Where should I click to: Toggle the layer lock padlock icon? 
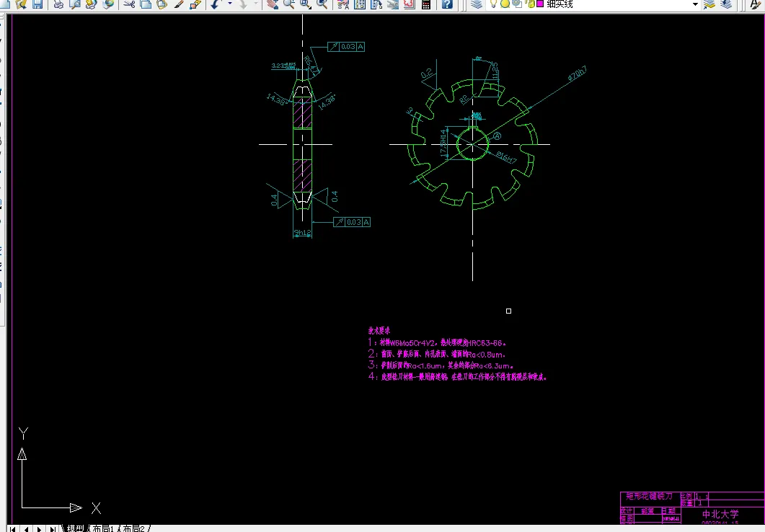pos(530,4)
